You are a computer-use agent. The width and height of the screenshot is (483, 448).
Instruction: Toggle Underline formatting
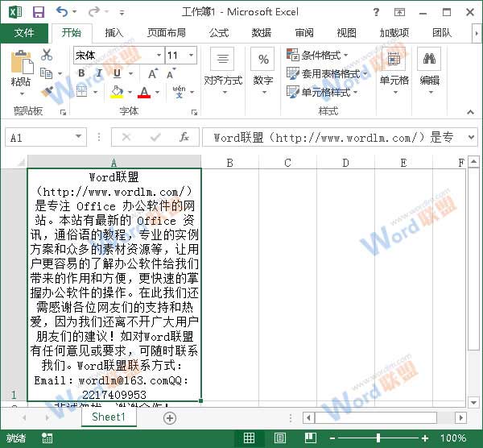click(117, 73)
